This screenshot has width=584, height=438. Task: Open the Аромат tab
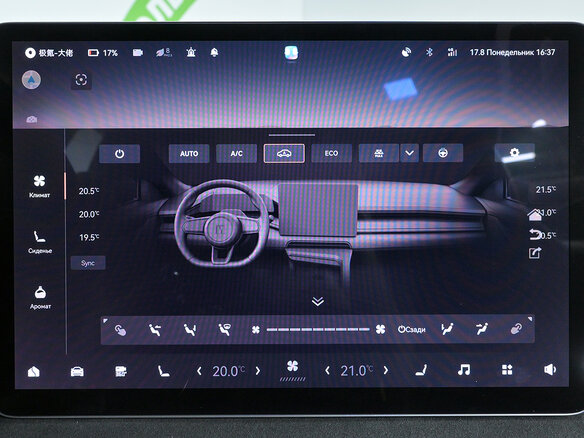pyautogui.click(x=40, y=298)
